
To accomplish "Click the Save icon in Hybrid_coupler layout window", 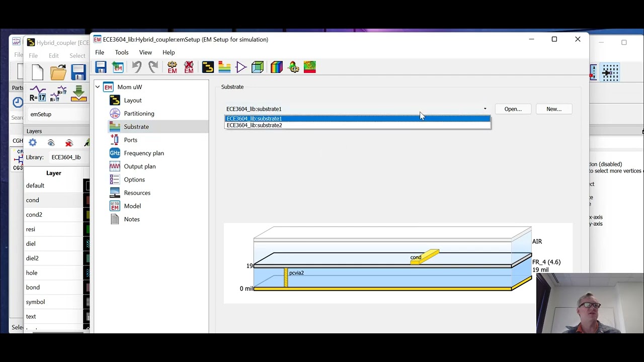I will [78, 72].
